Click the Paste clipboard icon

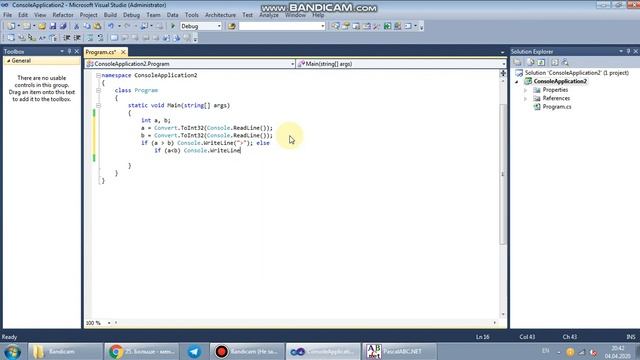click(x=97, y=26)
